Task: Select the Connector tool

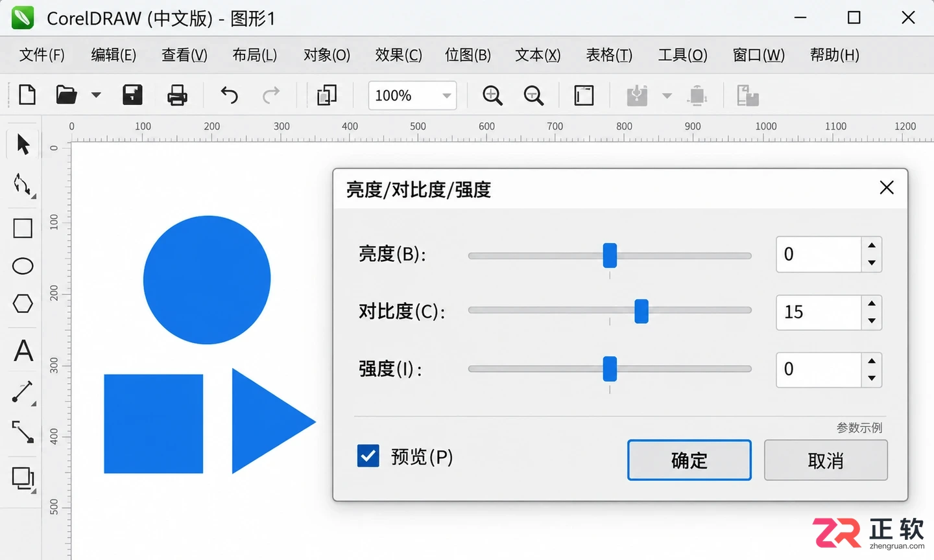Action: (x=23, y=432)
